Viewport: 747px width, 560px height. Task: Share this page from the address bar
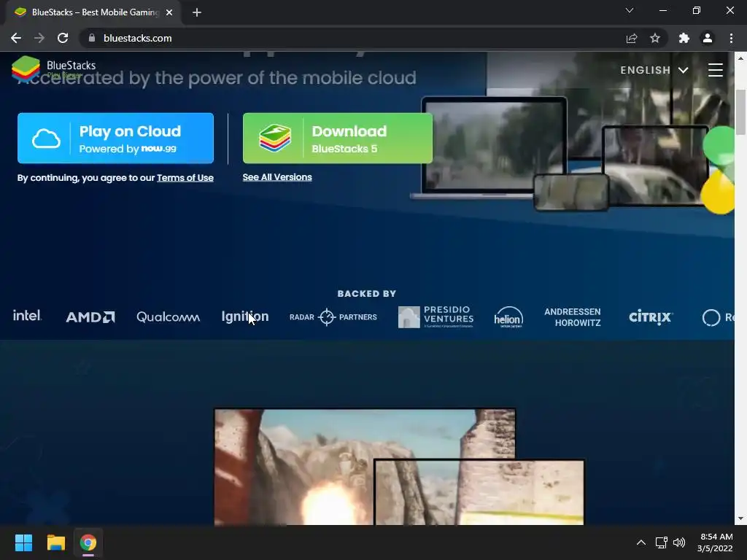pos(632,38)
